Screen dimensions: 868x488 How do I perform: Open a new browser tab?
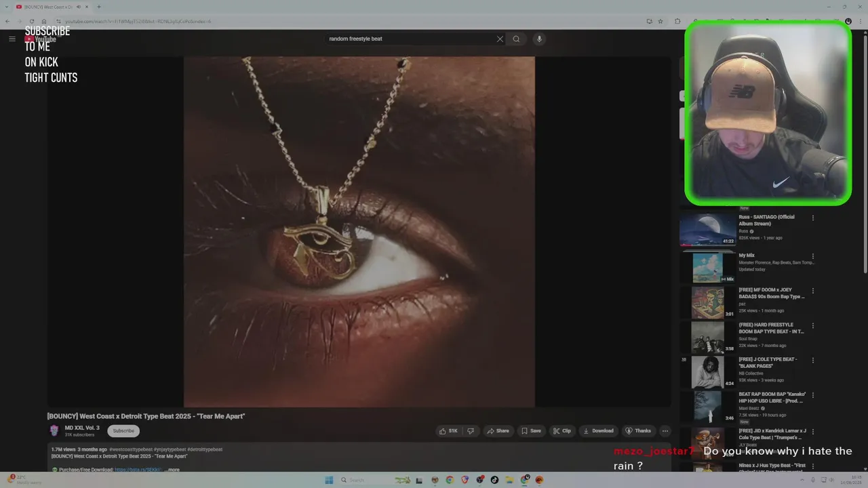[98, 7]
